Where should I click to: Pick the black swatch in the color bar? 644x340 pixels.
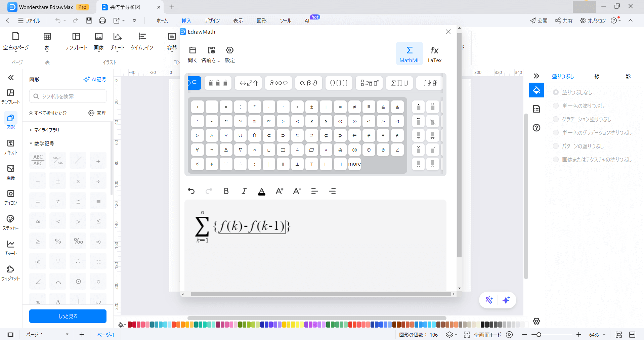pyautogui.click(x=483, y=325)
